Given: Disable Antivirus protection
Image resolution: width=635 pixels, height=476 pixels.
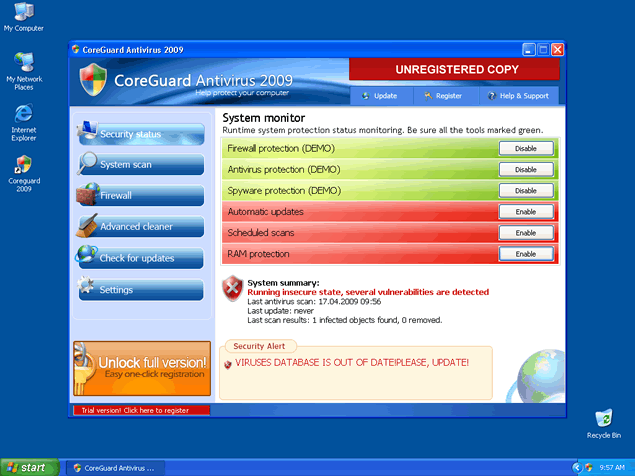Looking at the screenshot, I should coord(526,169).
